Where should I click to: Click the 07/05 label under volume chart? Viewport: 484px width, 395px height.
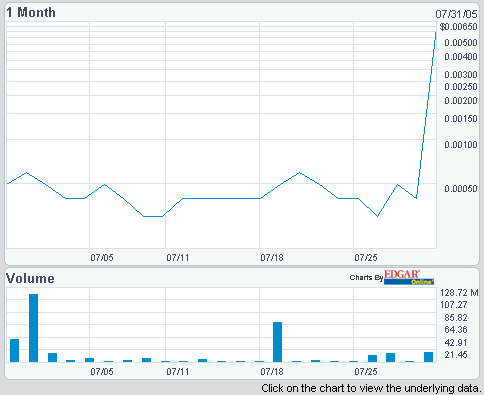pos(102,371)
